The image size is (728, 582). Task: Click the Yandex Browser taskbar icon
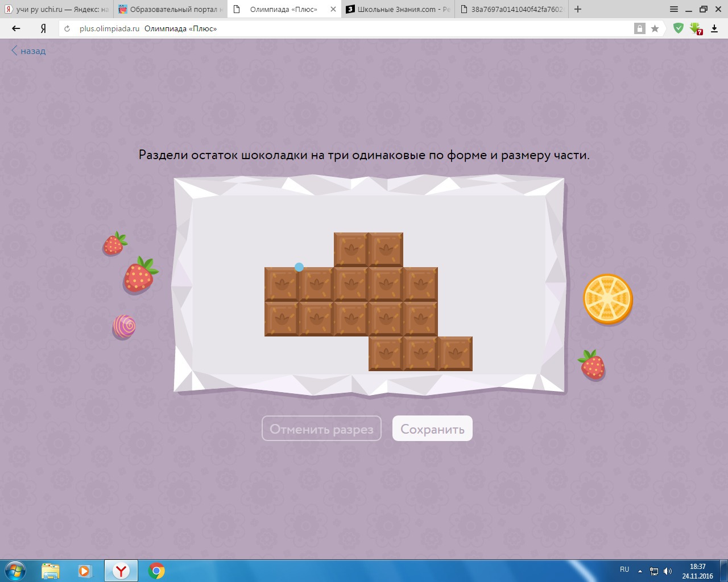point(121,571)
